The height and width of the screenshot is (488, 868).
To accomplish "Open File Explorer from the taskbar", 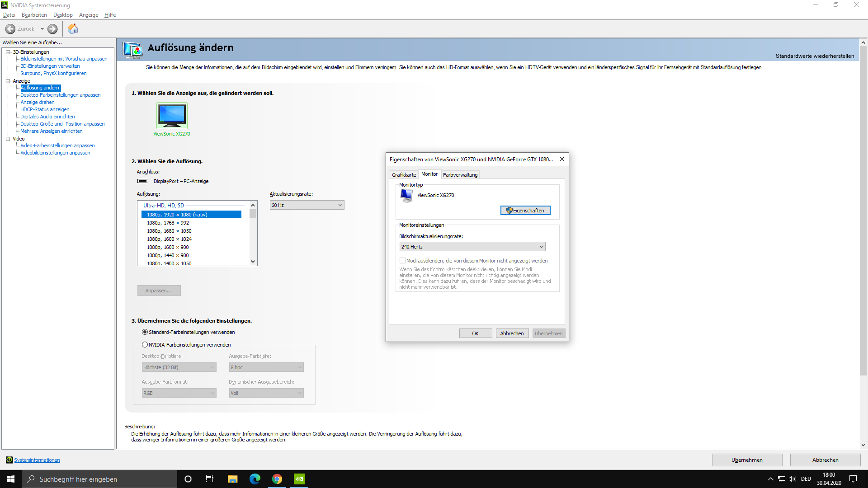I will click(x=232, y=479).
